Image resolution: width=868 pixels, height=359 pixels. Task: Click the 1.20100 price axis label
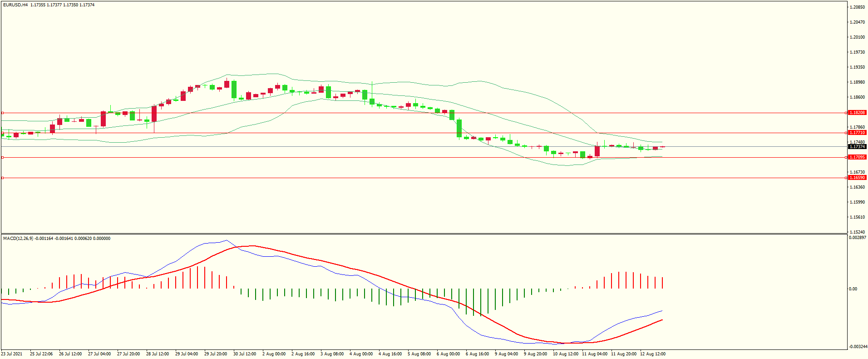(x=857, y=37)
